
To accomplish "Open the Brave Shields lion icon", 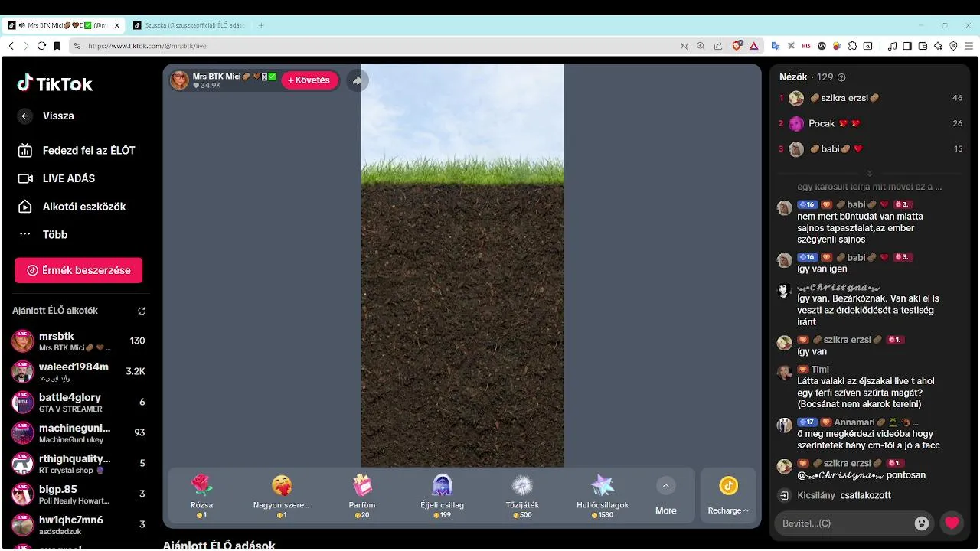I will [x=737, y=46].
